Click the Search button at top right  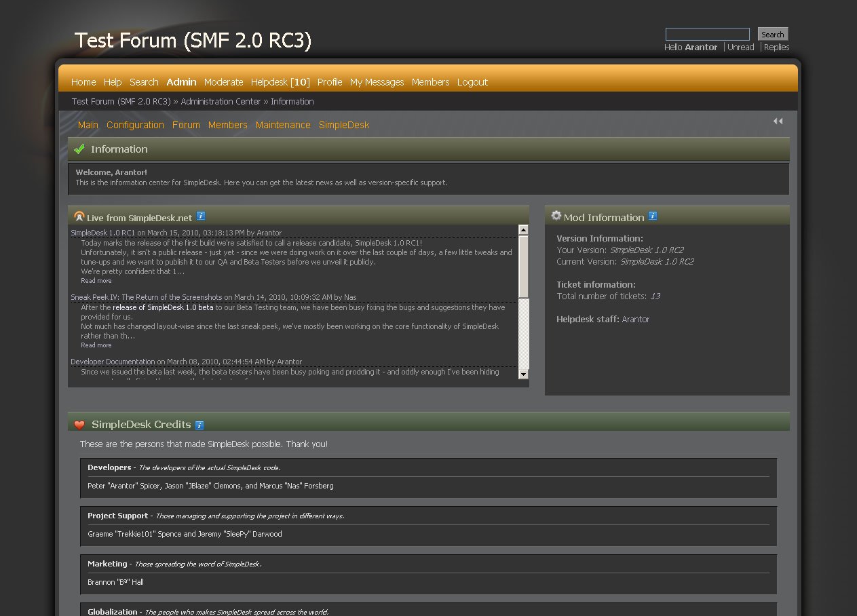pyautogui.click(x=773, y=35)
